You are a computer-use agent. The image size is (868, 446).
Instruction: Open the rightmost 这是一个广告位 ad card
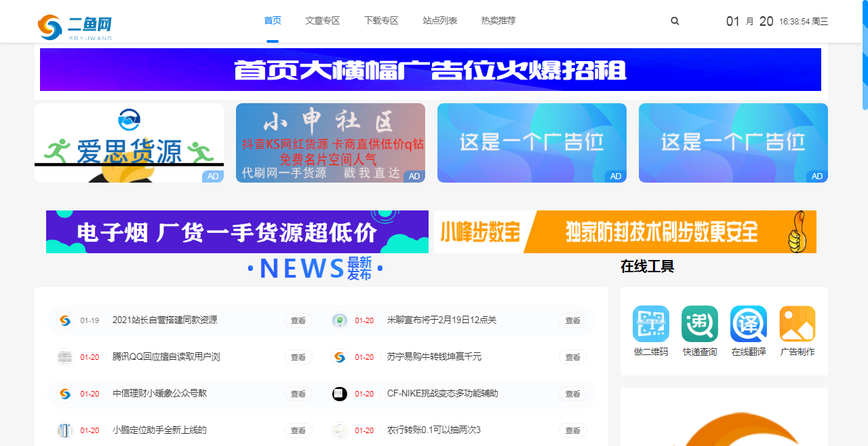pyautogui.click(x=733, y=143)
